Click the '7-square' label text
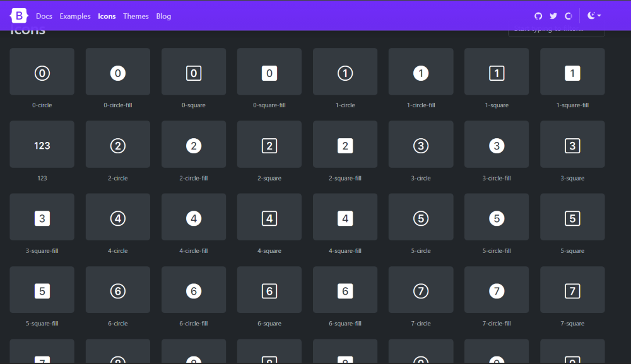Screen dimensions: 631x364 click(572, 324)
